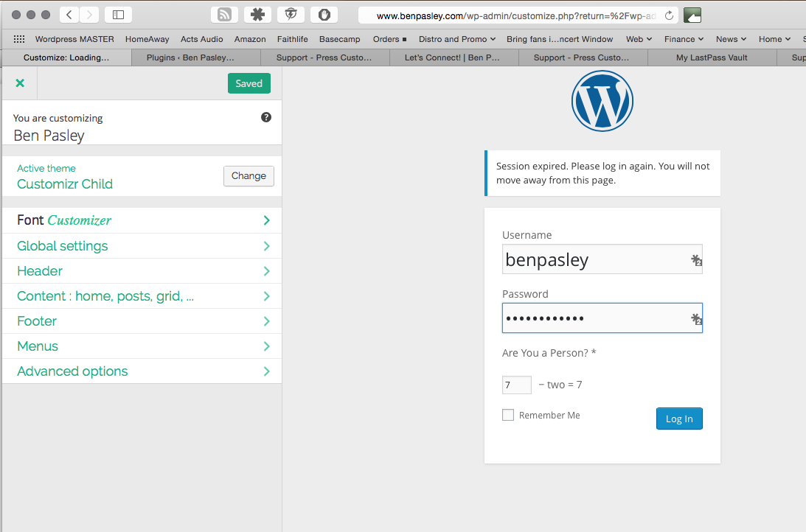Viewport: 806px width, 532px height.
Task: Click the reload page icon in address bar
Action: click(x=669, y=15)
